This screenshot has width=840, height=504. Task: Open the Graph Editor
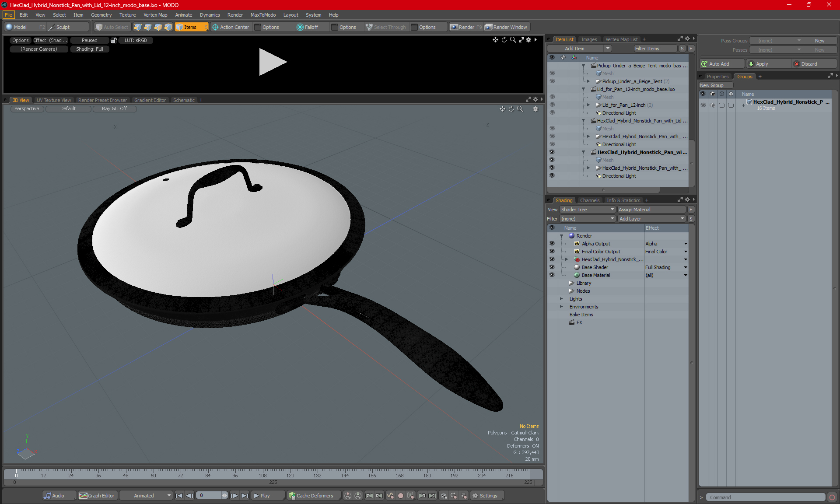pyautogui.click(x=97, y=496)
